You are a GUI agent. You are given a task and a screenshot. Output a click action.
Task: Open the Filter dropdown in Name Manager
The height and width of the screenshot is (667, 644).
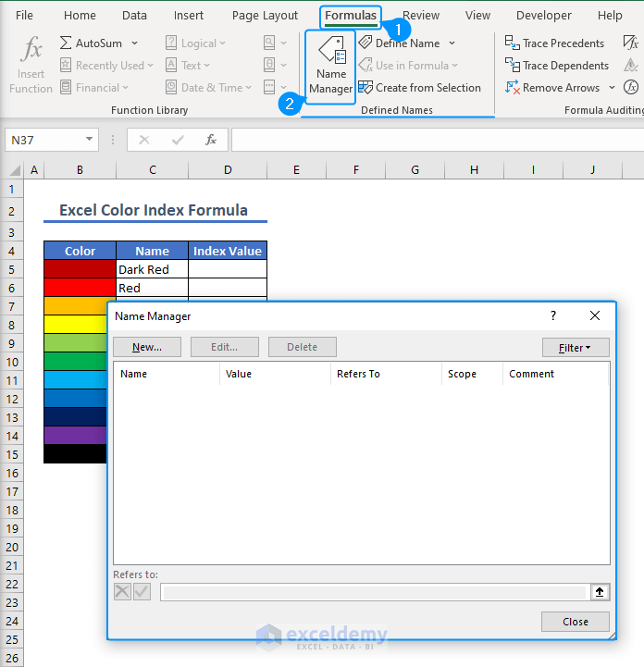click(x=576, y=348)
